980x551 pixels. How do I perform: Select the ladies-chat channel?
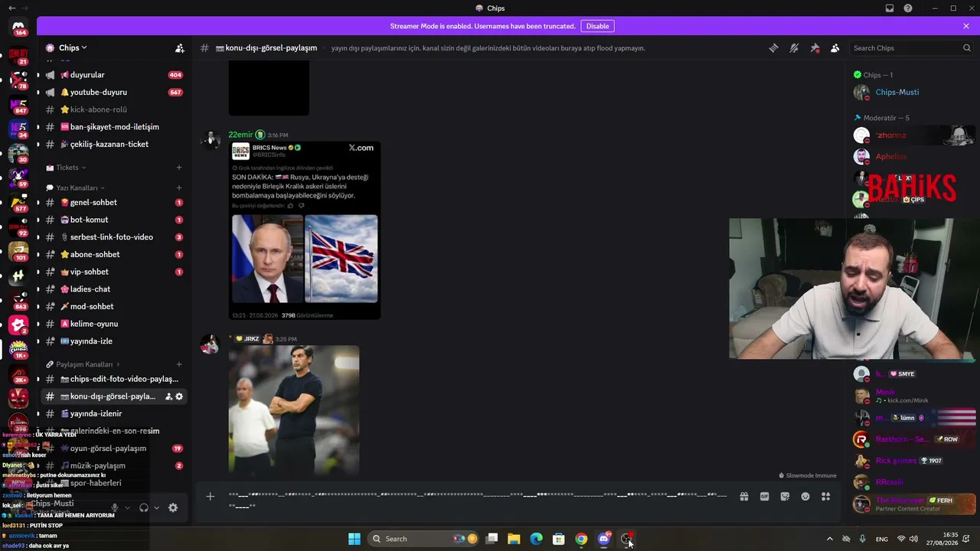click(x=113, y=289)
